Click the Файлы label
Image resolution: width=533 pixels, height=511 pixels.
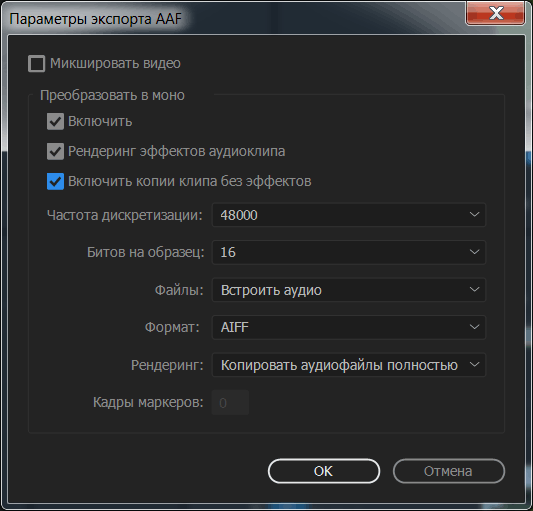click(x=179, y=290)
